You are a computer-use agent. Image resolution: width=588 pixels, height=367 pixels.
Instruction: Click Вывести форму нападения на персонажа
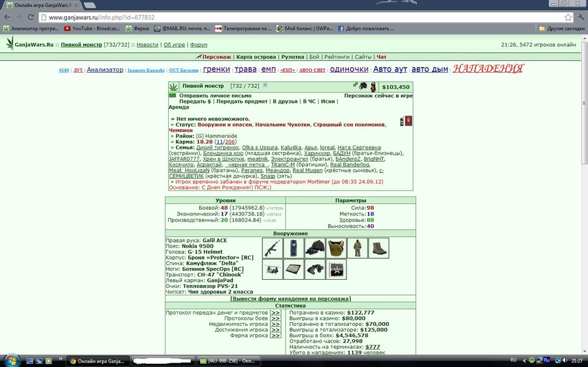click(x=291, y=299)
